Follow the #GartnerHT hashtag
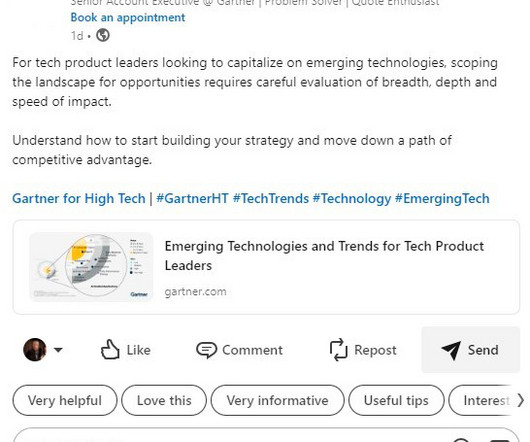 click(x=192, y=198)
